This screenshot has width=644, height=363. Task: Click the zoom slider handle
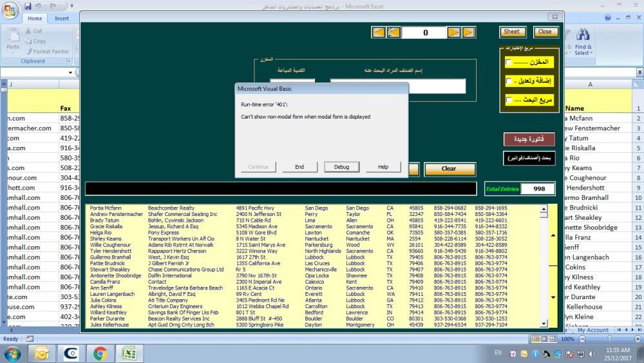pyautogui.click(x=610, y=338)
